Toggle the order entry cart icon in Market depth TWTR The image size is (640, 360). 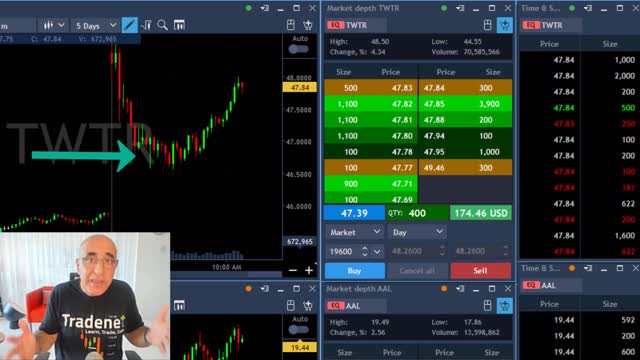504,25
